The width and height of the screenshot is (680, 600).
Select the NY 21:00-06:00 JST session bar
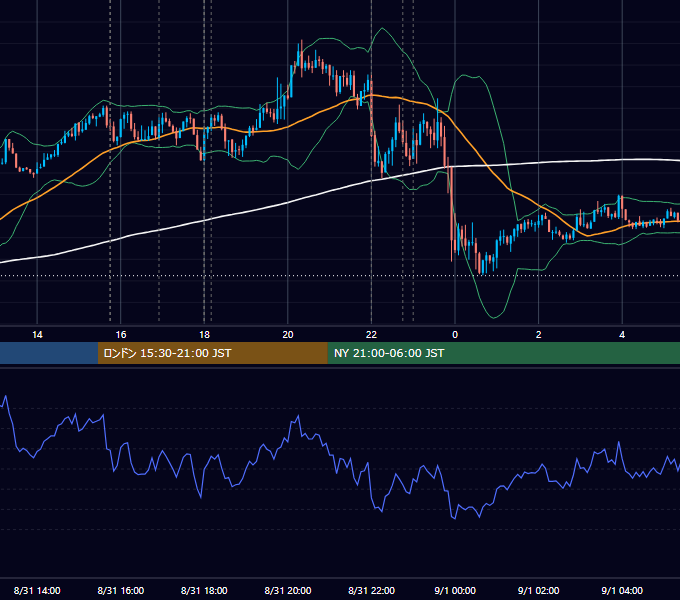pos(503,353)
